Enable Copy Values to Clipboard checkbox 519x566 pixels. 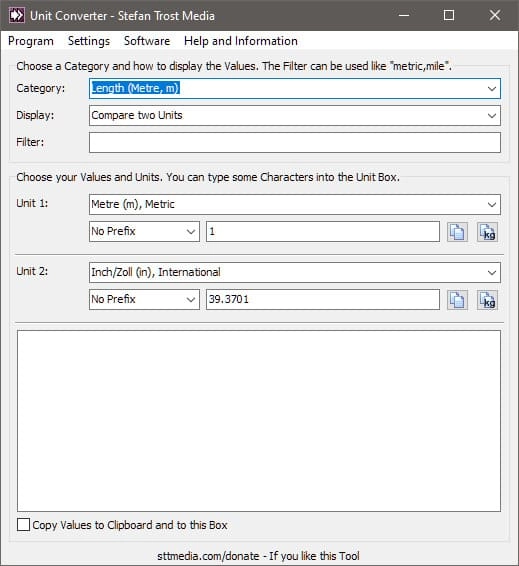click(x=23, y=524)
